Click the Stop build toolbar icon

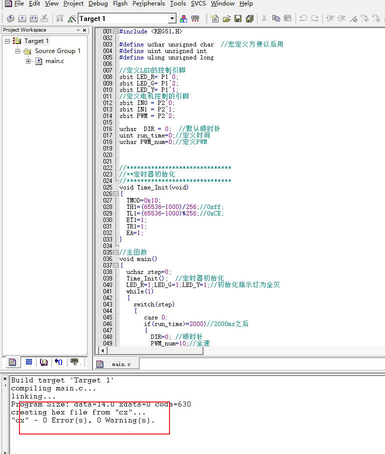[x=45, y=19]
